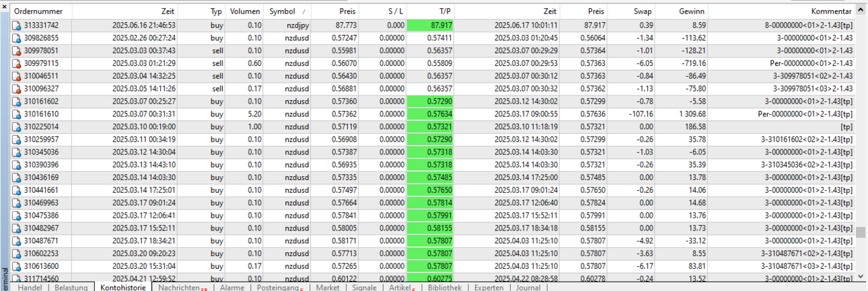Click the order icon for 310441661

click(x=17, y=190)
